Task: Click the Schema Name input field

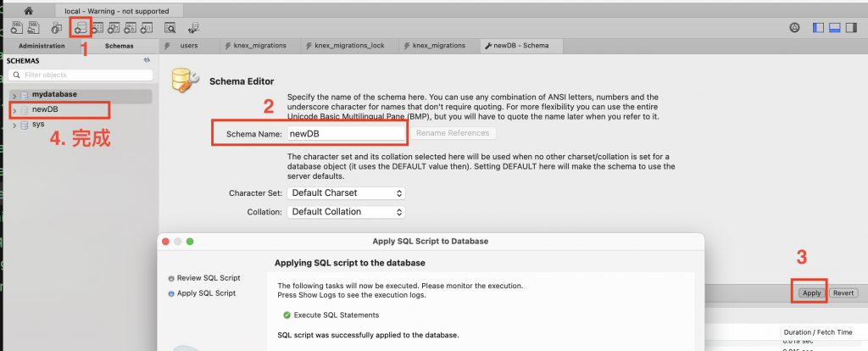Action: pyautogui.click(x=346, y=133)
